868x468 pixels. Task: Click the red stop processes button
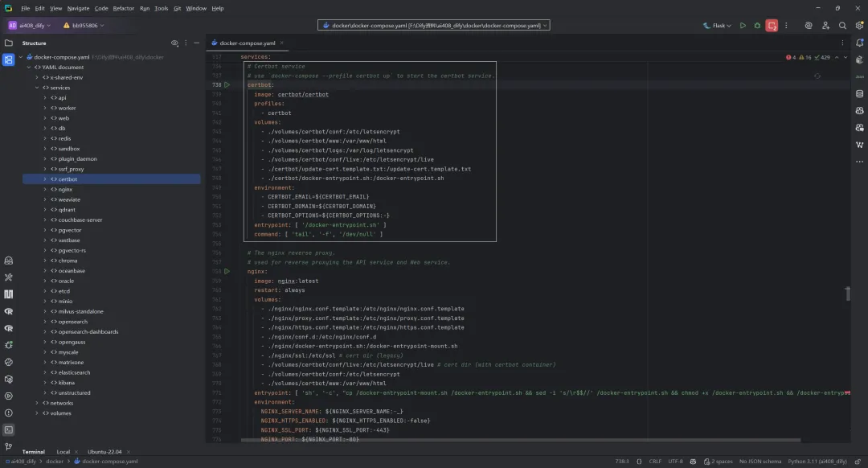[x=772, y=26]
